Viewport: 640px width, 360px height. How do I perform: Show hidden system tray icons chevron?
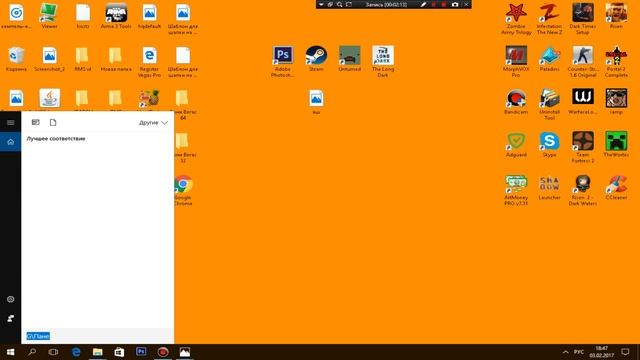tap(565, 352)
